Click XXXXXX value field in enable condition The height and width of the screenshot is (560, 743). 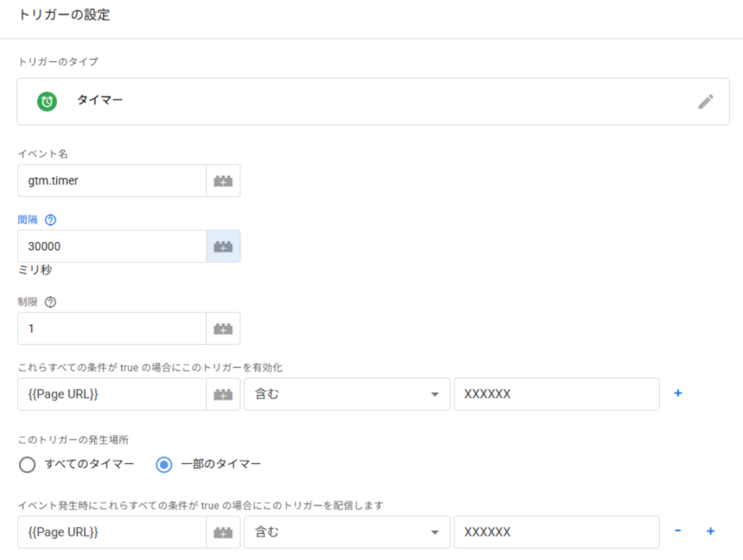click(x=556, y=394)
